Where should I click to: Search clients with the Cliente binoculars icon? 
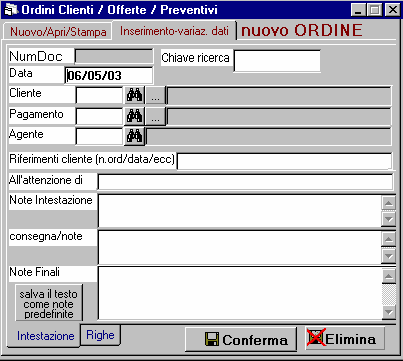click(x=134, y=96)
